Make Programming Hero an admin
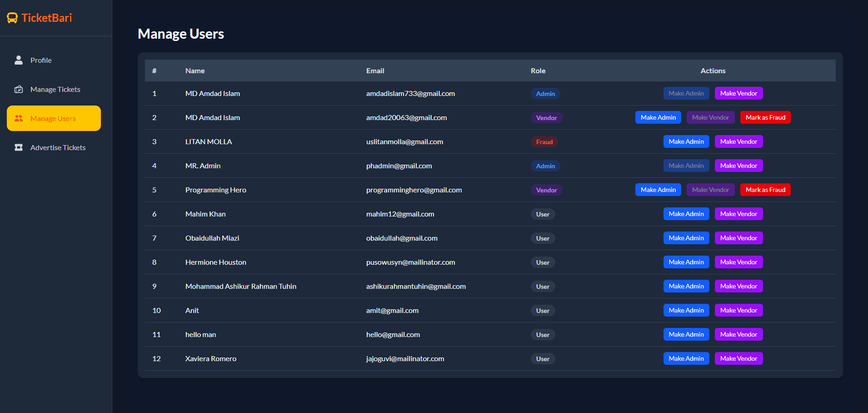868x413 pixels. 658,190
